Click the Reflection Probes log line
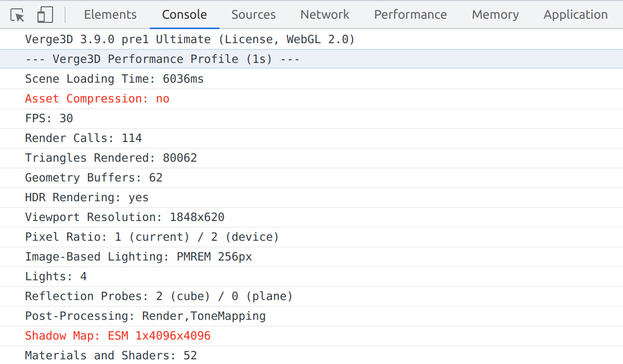The image size is (623, 364). 311,296
